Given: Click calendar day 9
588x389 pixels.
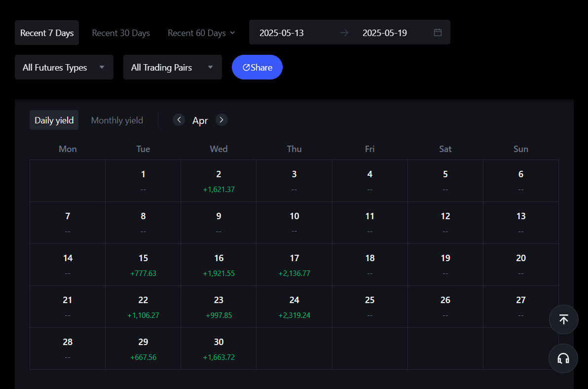Looking at the screenshot, I should coord(219,223).
